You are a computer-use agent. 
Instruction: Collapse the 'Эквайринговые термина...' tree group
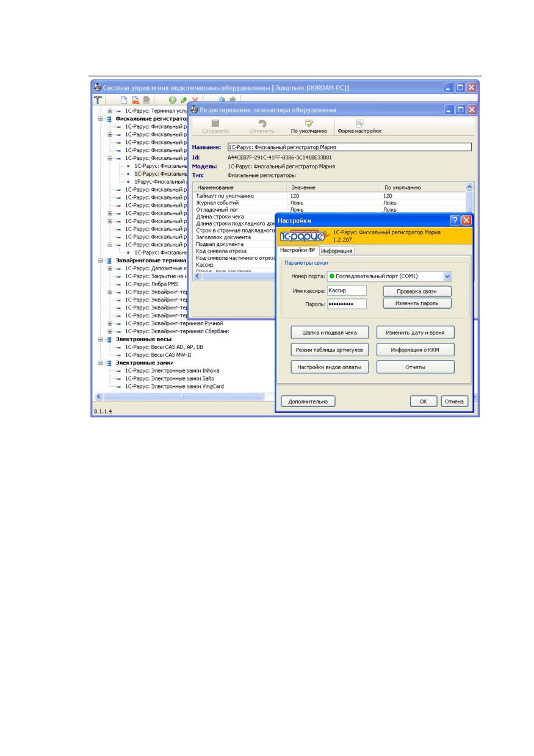[x=101, y=260]
